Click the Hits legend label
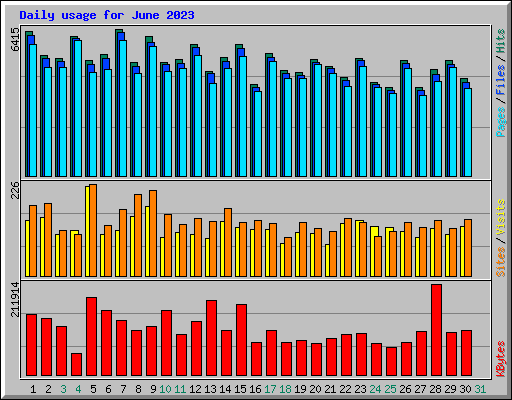The height and width of the screenshot is (400, 512). tap(501, 41)
